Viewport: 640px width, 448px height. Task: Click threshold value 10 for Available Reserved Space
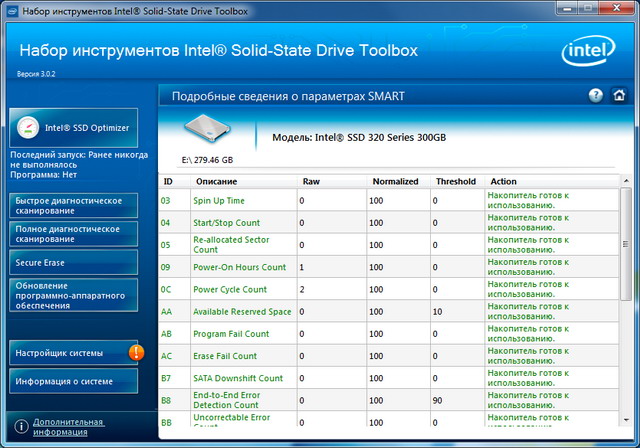pos(437,312)
